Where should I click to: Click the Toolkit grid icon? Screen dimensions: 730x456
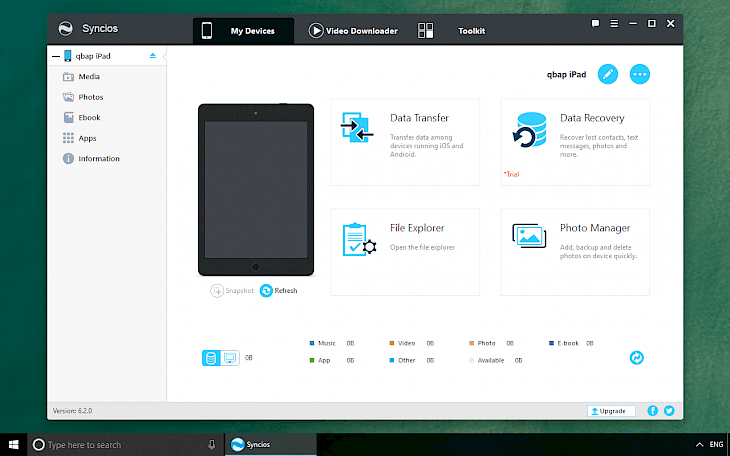pos(426,31)
